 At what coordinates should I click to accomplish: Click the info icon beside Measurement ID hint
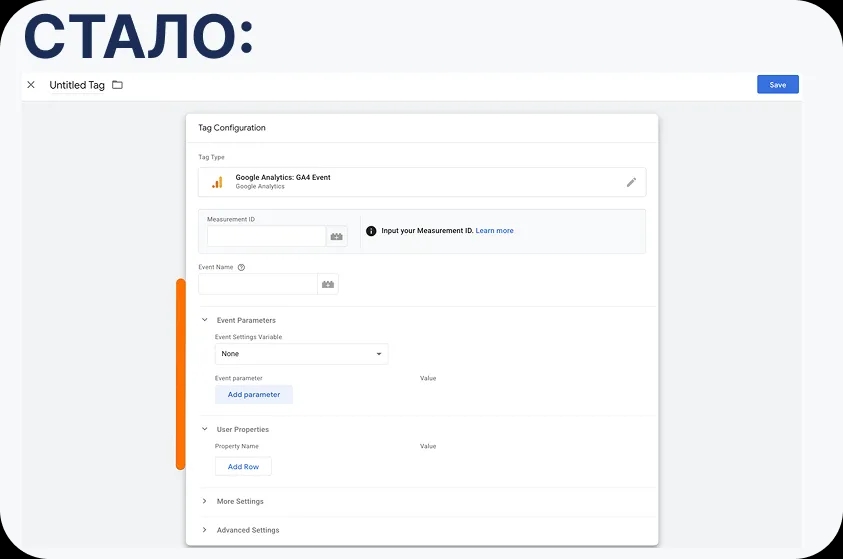pyautogui.click(x=371, y=231)
